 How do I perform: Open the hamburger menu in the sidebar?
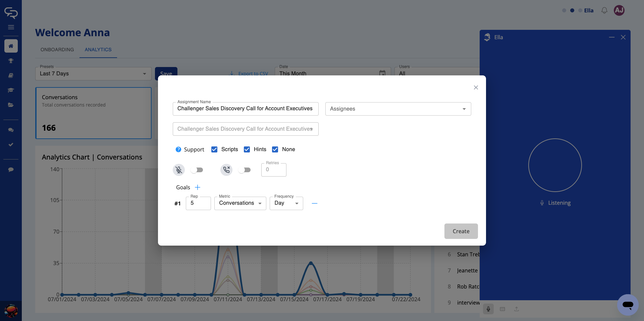point(11,27)
